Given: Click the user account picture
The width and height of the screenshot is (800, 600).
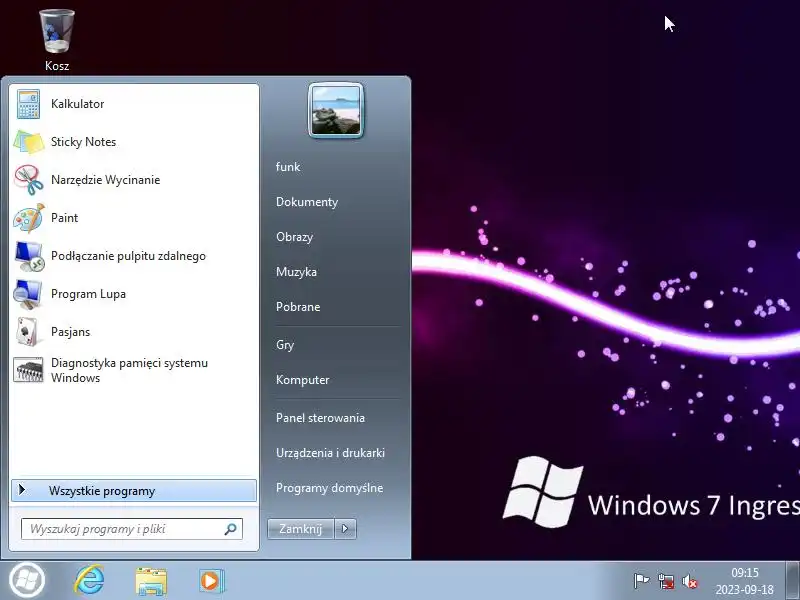Looking at the screenshot, I should point(336,110).
